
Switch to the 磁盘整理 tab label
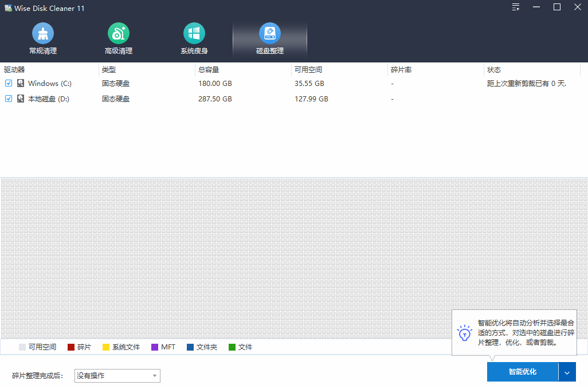(269, 51)
